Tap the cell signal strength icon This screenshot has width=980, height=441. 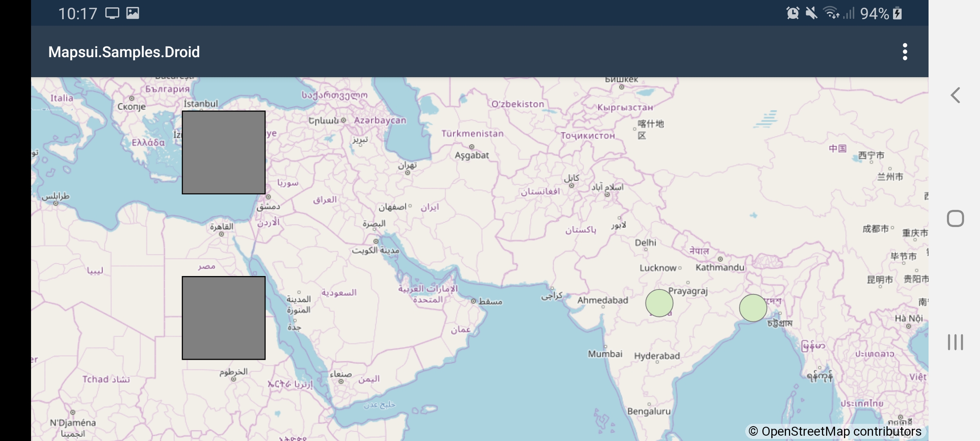[x=849, y=13]
